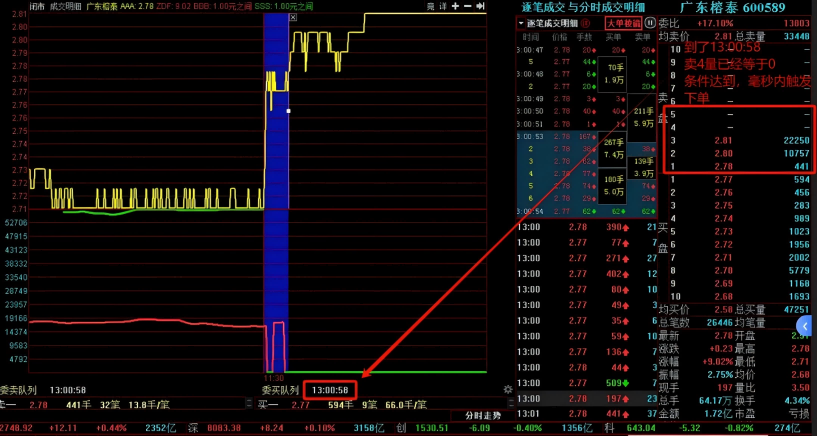Click the 70手 1.9万 large order box
The height and width of the screenshot is (436, 817).
click(x=617, y=73)
